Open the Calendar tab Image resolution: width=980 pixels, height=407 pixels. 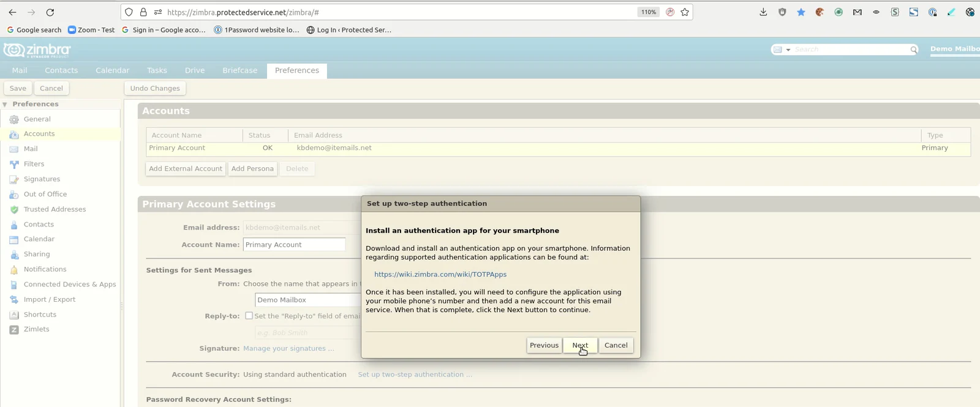(113, 70)
